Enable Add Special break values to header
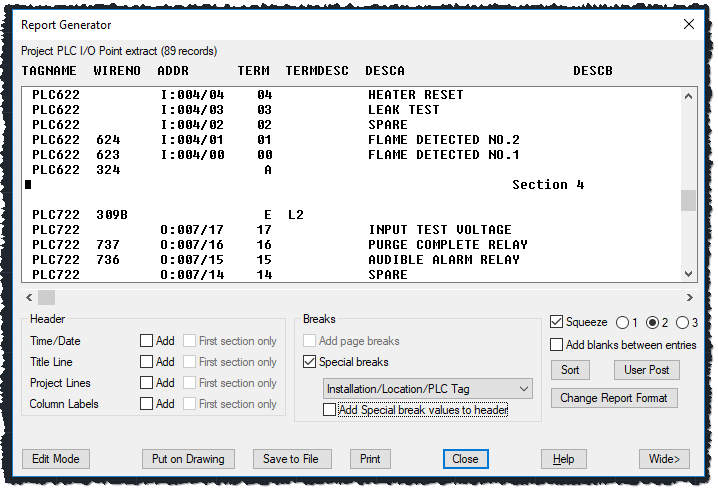718x493 pixels. tap(329, 410)
